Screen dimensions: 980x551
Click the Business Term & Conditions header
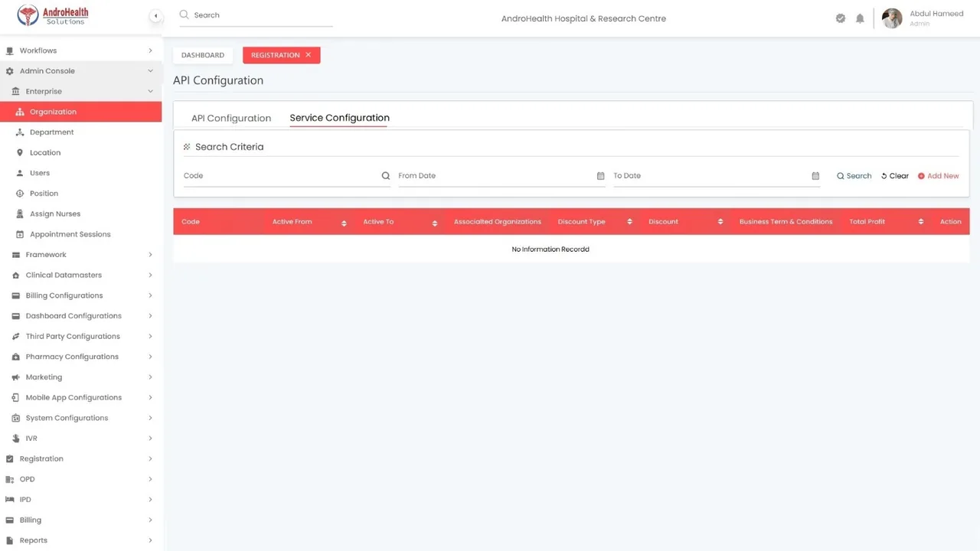(x=786, y=222)
